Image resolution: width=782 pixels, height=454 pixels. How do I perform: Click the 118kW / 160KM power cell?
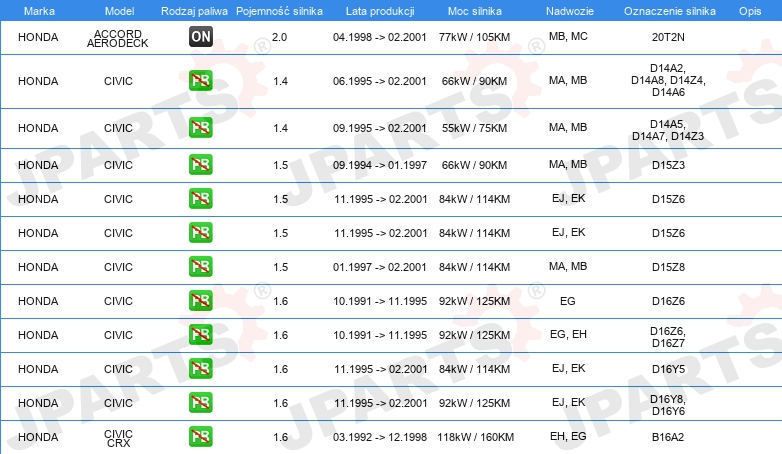(475, 437)
